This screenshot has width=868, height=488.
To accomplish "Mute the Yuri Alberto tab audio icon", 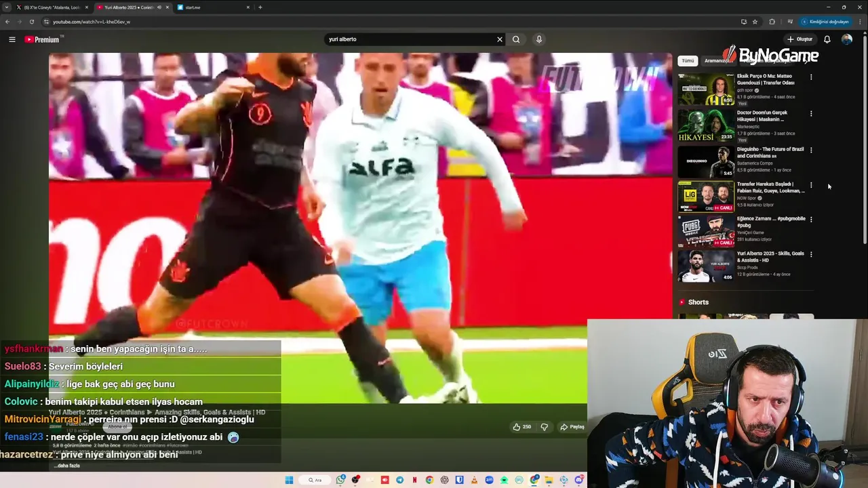I will (159, 7).
